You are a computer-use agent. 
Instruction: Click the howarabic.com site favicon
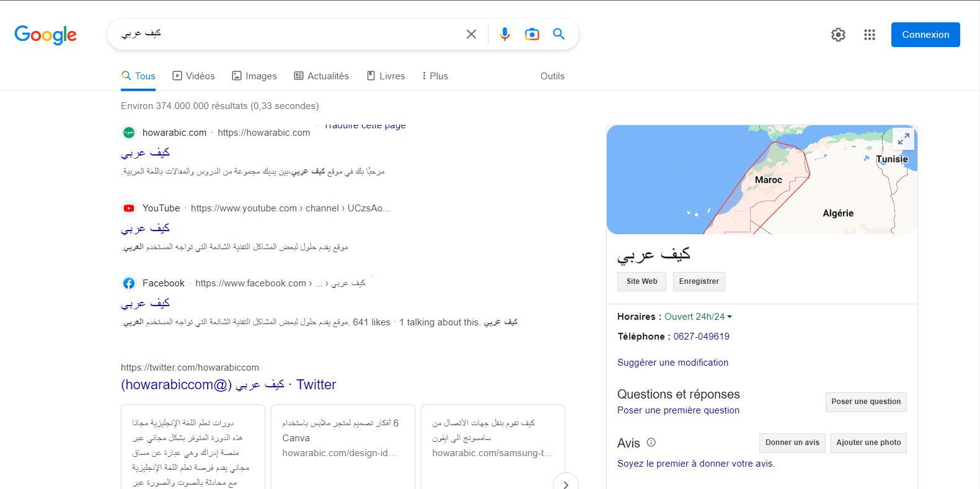(129, 133)
